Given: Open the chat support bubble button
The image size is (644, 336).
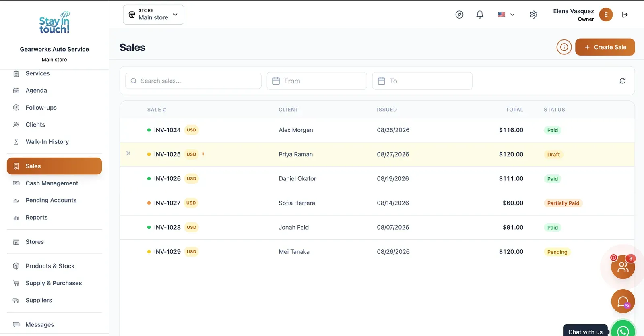Looking at the screenshot, I should click(623, 301).
